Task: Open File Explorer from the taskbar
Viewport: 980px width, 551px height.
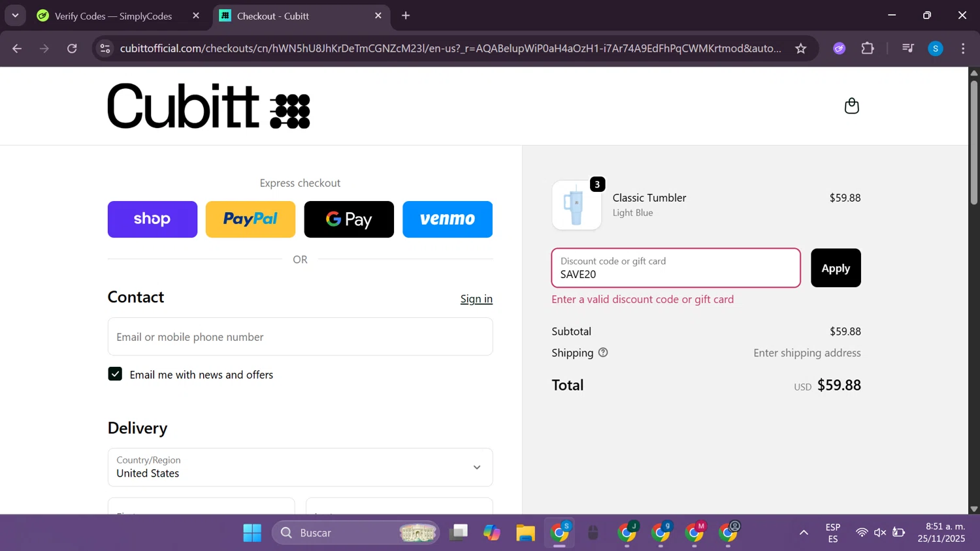Action: click(525, 533)
